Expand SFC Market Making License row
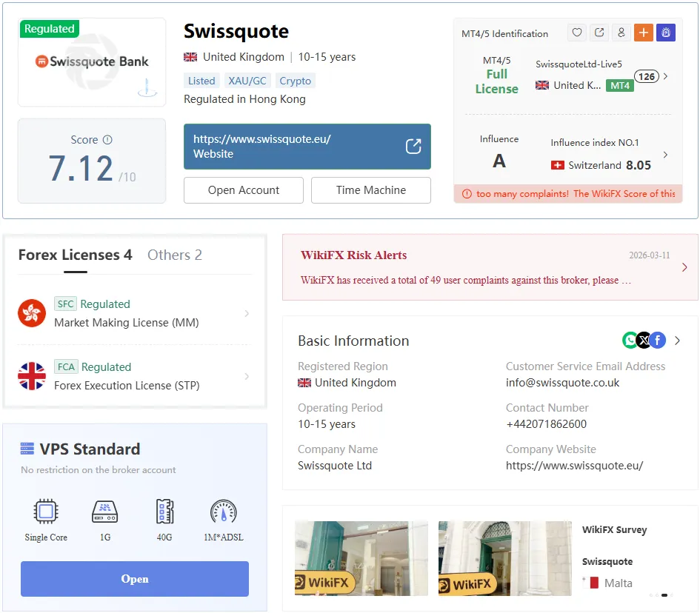Screen dimensions: 700x613 (x=134, y=313)
